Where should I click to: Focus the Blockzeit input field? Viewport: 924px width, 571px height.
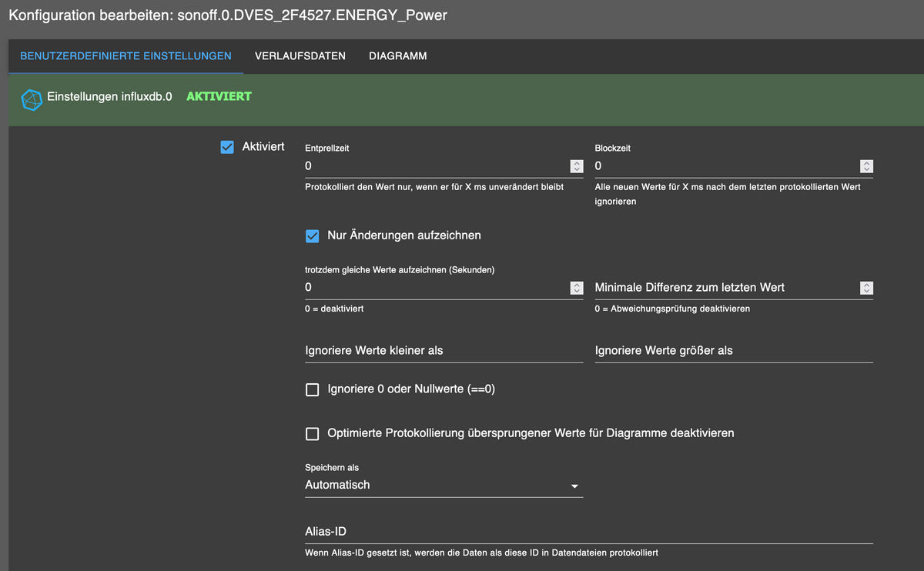727,166
